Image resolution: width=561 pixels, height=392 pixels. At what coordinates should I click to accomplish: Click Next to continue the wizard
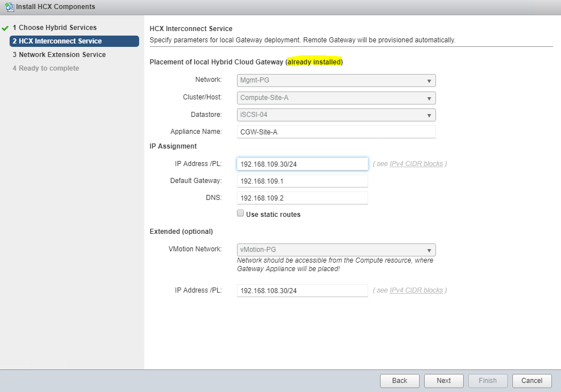pos(443,381)
